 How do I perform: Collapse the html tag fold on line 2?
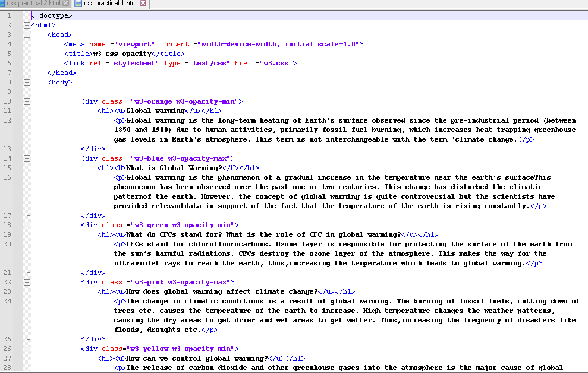point(26,25)
